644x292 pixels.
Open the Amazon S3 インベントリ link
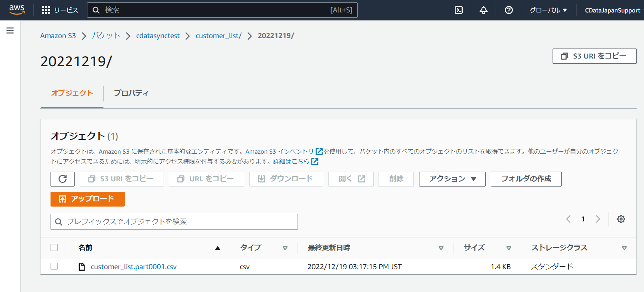pos(279,151)
